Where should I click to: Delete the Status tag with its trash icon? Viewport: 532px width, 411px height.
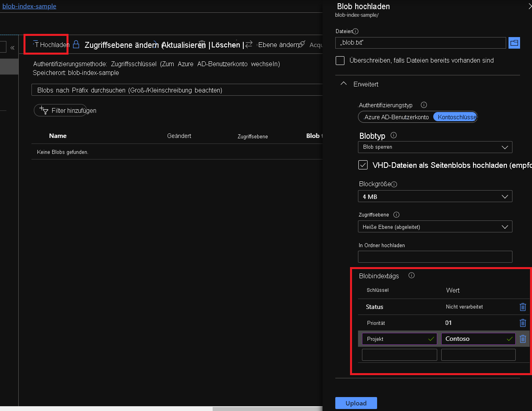click(x=523, y=307)
